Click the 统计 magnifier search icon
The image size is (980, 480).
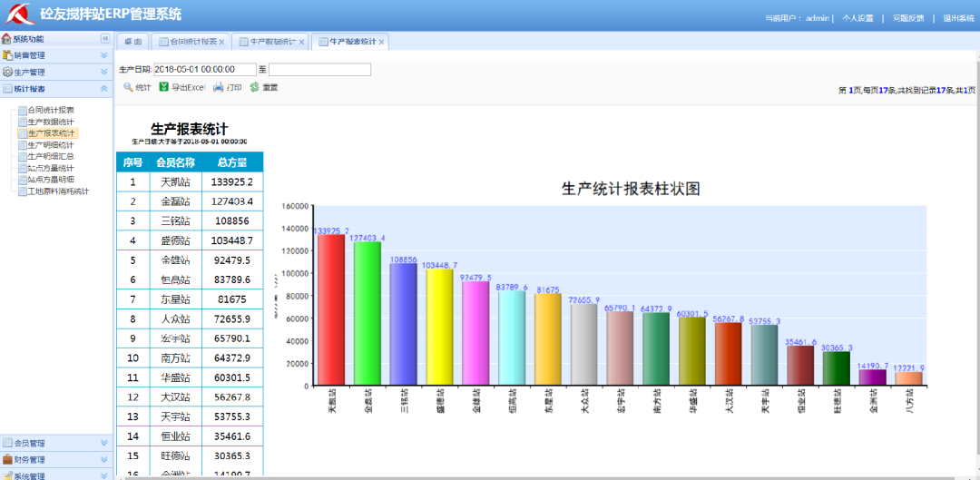pos(128,87)
